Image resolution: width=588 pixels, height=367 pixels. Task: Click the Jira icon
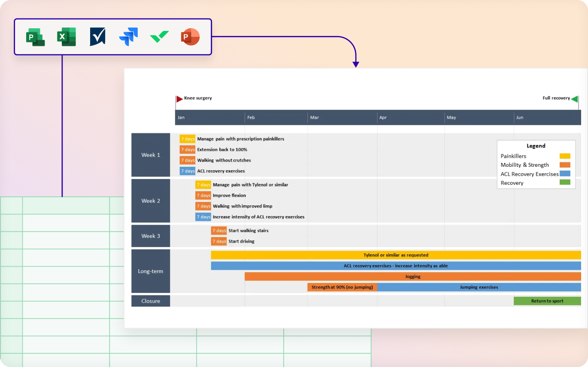(x=128, y=37)
